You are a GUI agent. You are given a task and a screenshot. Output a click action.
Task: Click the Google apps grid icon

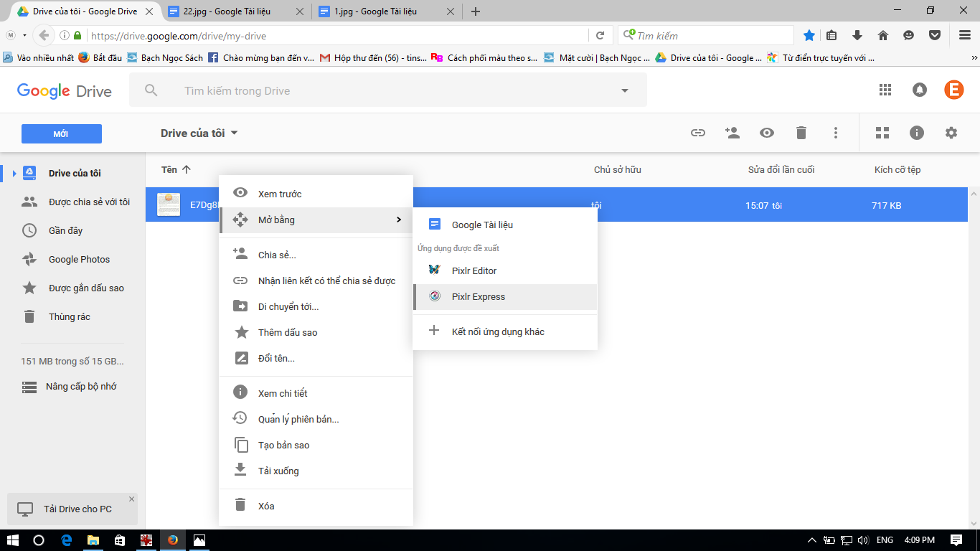tap(885, 90)
